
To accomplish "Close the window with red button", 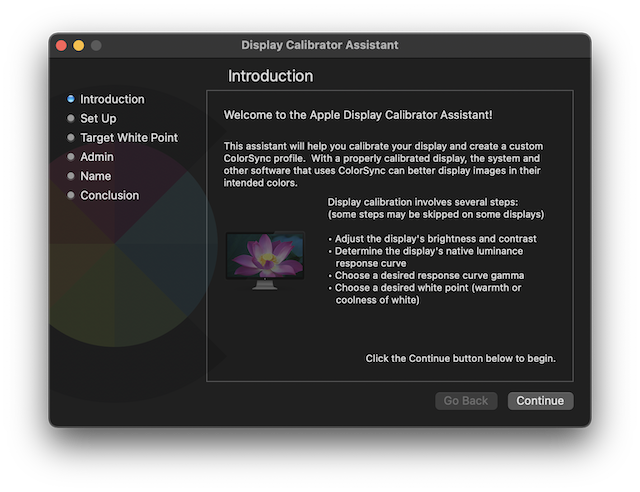I will pyautogui.click(x=61, y=45).
